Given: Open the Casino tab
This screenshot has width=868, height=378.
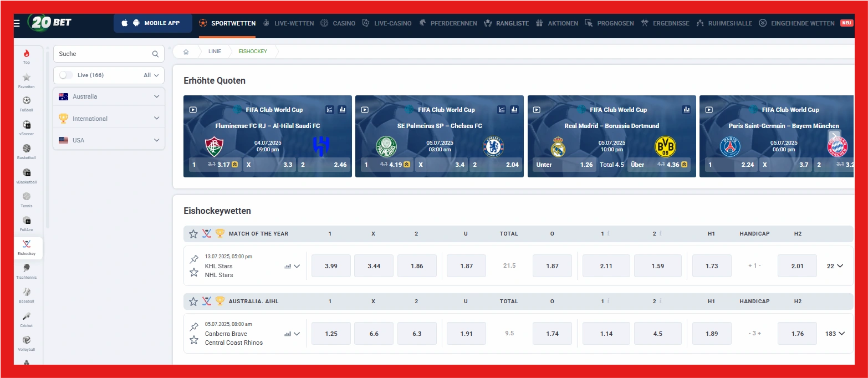Looking at the screenshot, I should [338, 23].
